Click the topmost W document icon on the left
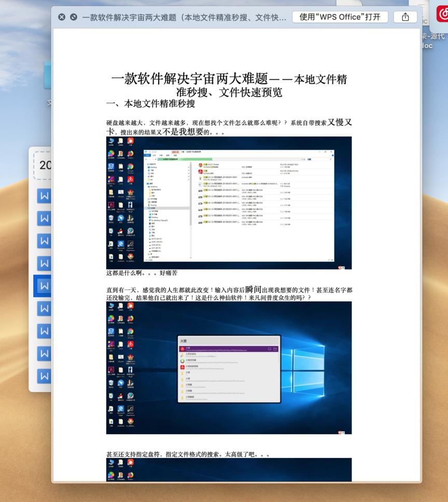 (x=44, y=196)
